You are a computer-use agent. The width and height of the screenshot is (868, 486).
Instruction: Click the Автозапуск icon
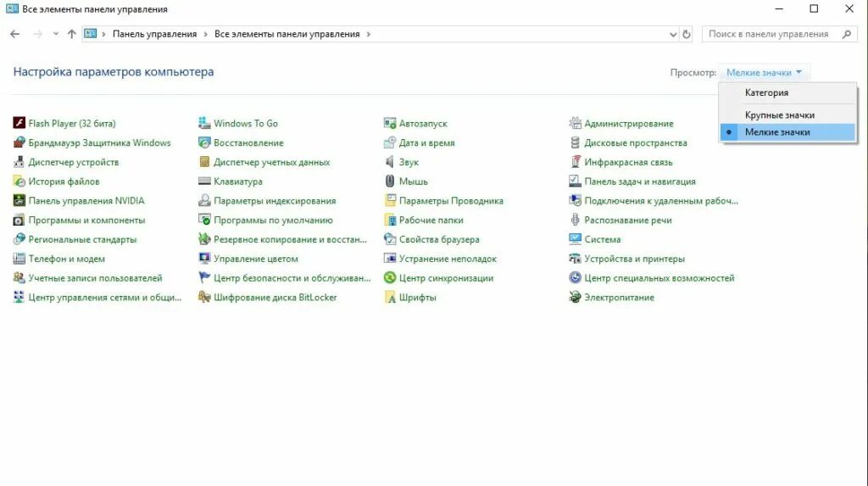tap(390, 123)
